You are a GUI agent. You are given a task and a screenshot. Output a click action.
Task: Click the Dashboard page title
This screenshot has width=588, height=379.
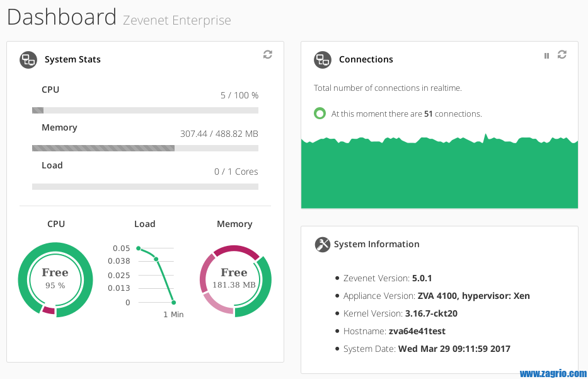click(62, 17)
